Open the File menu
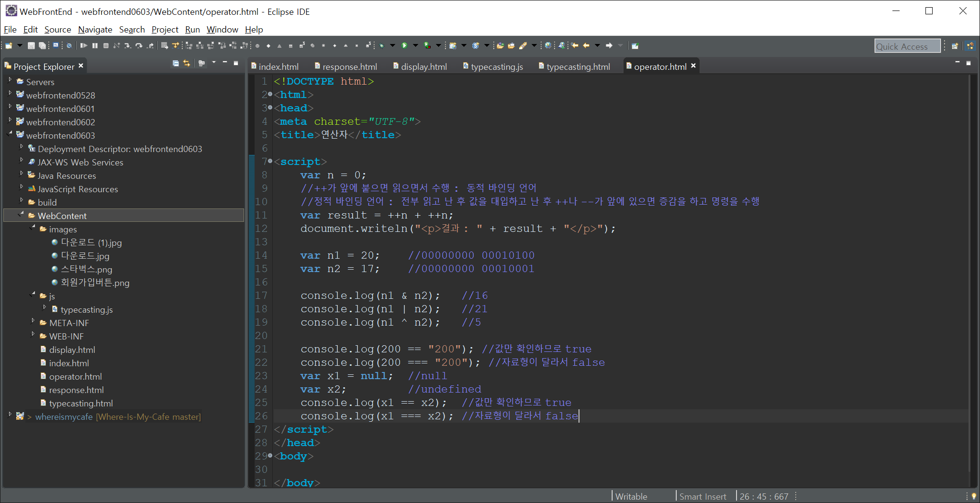Screen dimensions: 980x503 pos(10,29)
